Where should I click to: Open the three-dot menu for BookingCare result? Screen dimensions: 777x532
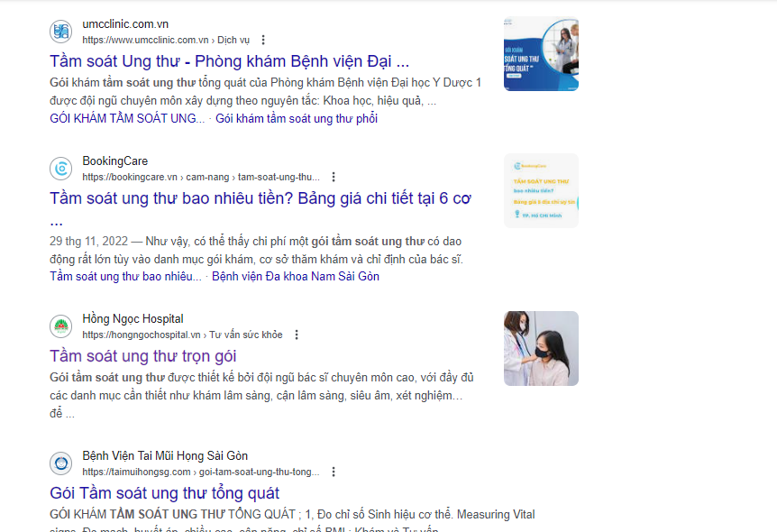334,177
